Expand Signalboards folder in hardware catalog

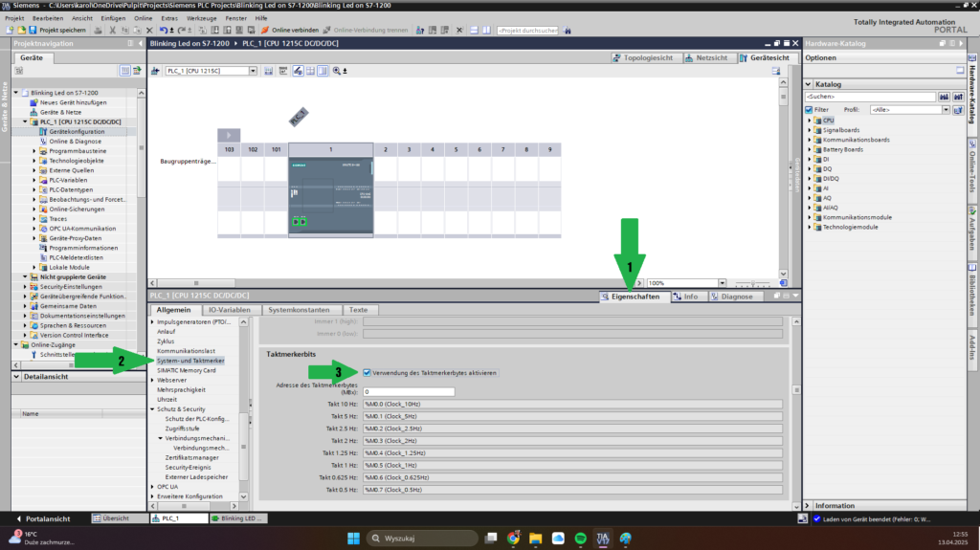tap(810, 130)
